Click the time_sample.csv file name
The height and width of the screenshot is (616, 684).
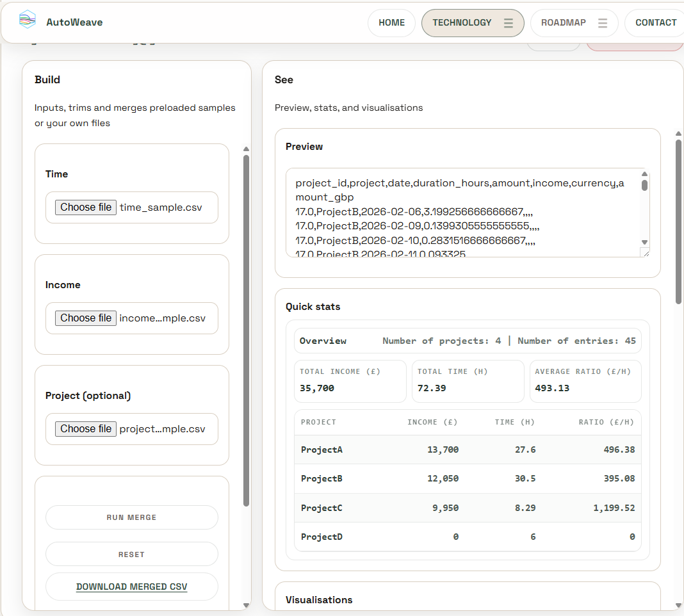point(161,207)
